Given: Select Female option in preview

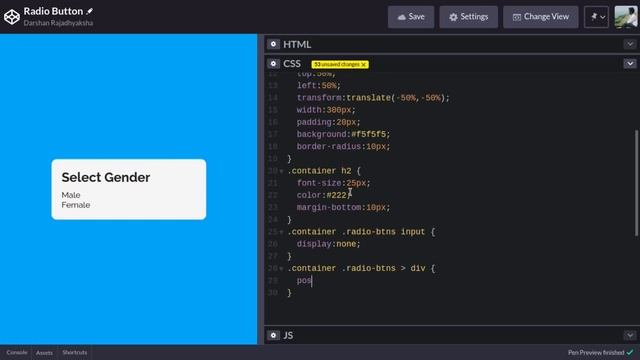Looking at the screenshot, I should pyautogui.click(x=76, y=205).
